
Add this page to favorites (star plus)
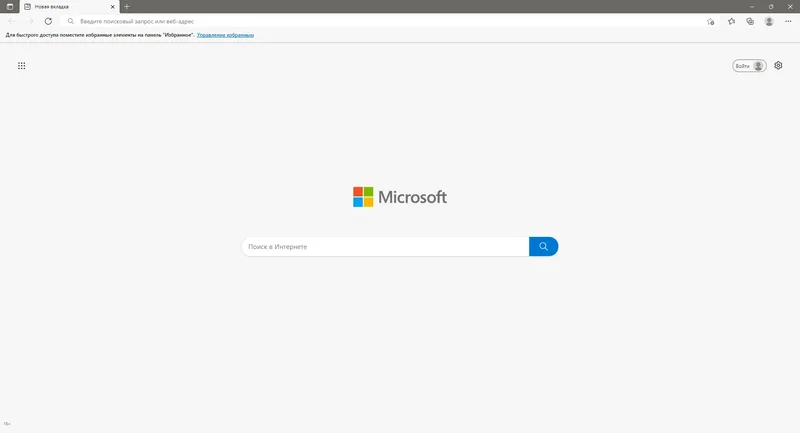[x=711, y=21]
